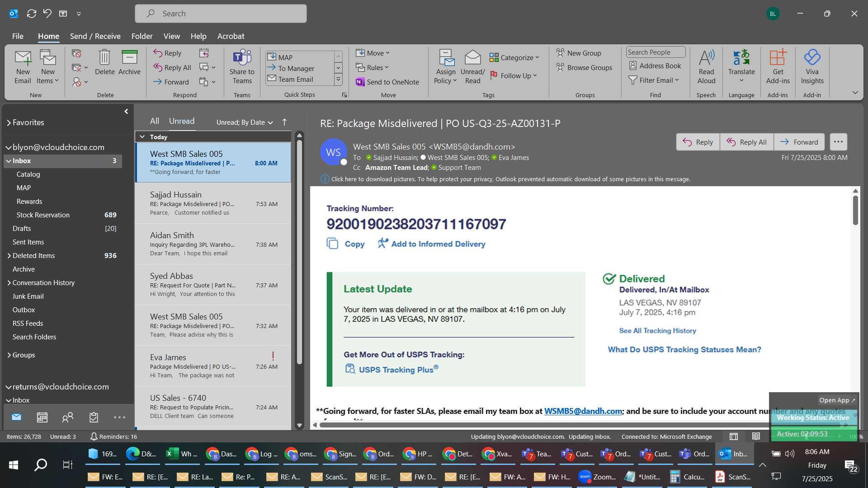868x488 pixels.
Task: Open the Address Book
Action: [655, 66]
